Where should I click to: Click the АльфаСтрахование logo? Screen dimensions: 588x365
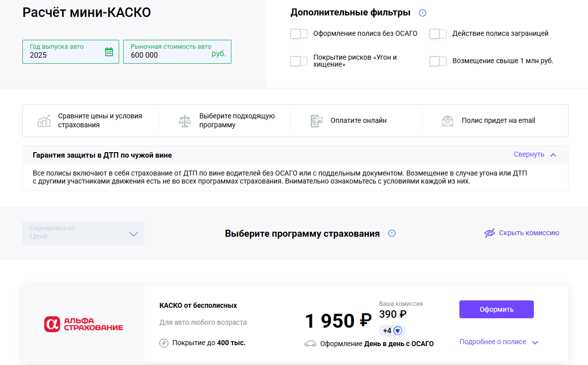[83, 324]
